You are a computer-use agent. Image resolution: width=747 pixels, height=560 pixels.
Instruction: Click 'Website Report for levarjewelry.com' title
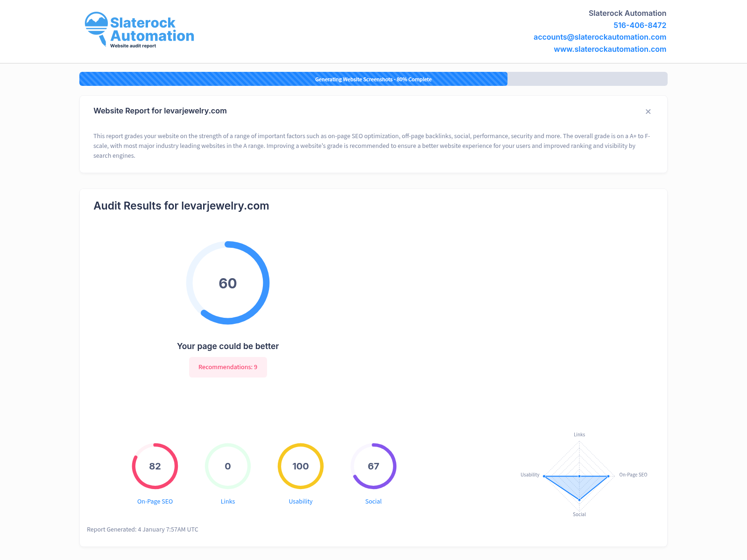point(160,111)
